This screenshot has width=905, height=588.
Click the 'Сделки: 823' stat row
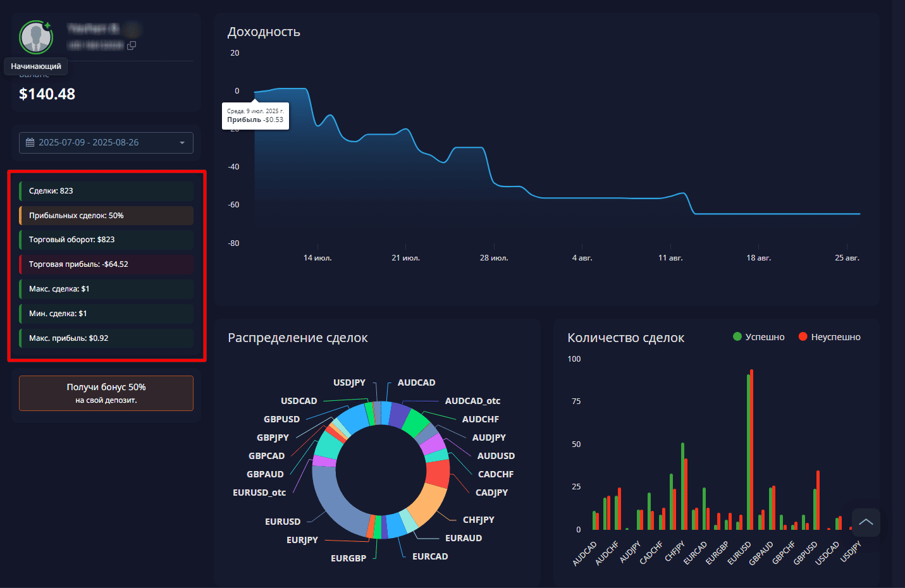click(x=106, y=191)
